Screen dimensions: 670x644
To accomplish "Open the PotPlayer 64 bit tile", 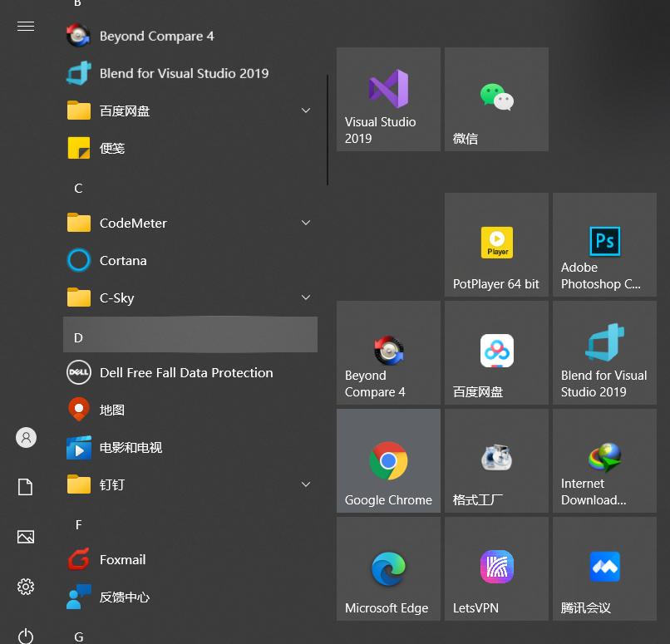I will tap(496, 245).
